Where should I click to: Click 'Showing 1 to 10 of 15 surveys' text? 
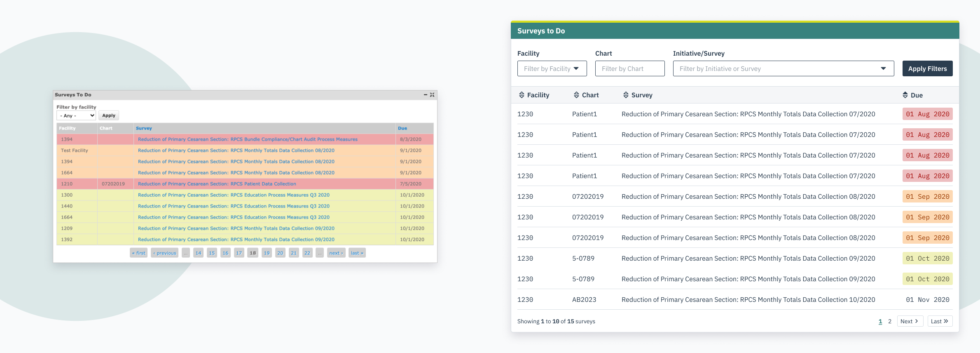(x=556, y=321)
